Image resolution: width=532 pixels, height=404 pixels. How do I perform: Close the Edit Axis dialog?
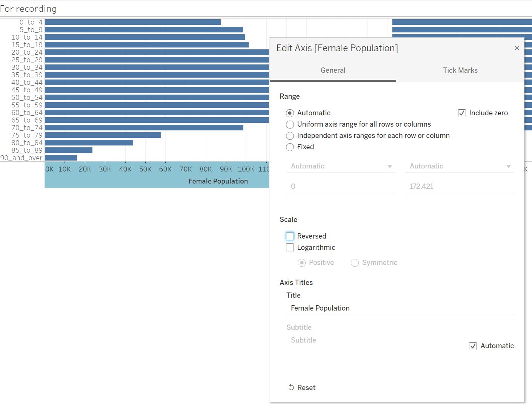(517, 48)
